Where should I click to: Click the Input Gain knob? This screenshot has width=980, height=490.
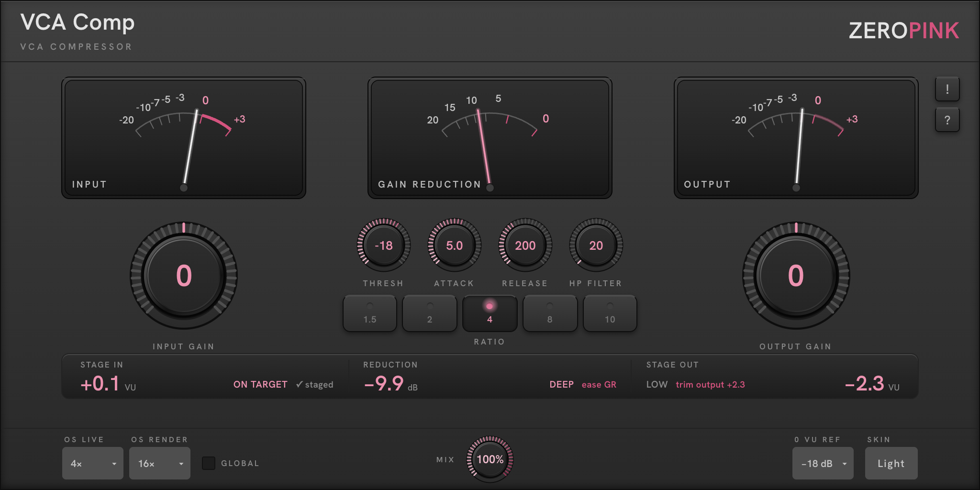click(184, 276)
